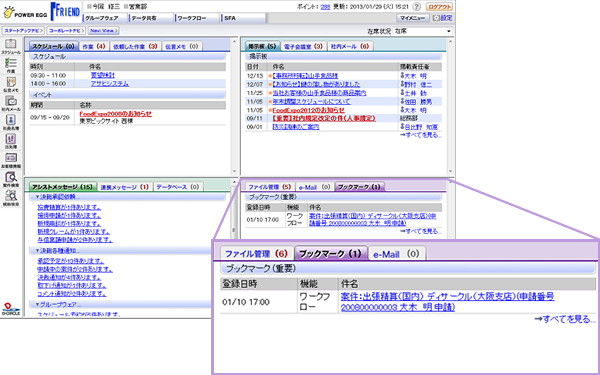Click the POWER EGG logo
Image resolution: width=600 pixels, height=375 pixels.
pyautogui.click(x=26, y=12)
